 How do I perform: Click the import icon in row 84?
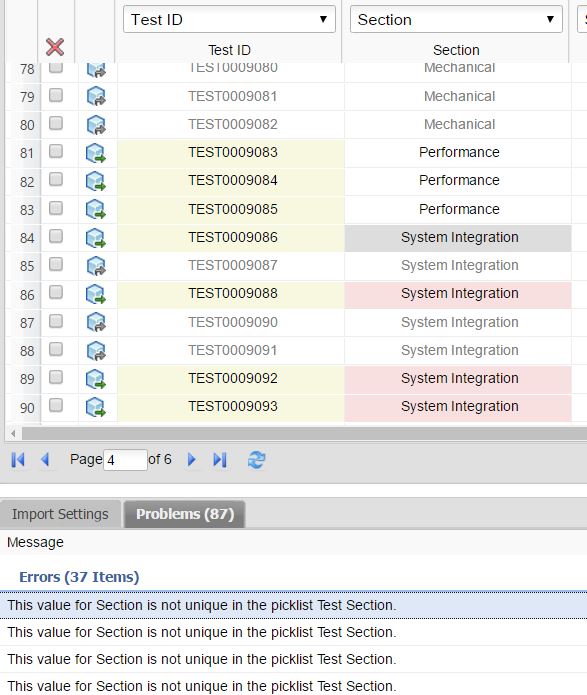(x=96, y=238)
